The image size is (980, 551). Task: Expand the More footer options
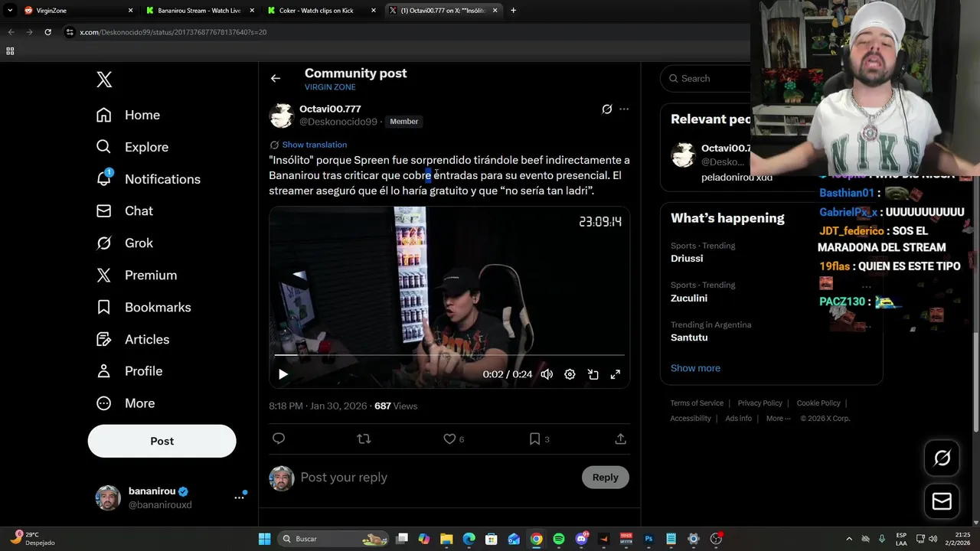[x=778, y=419]
